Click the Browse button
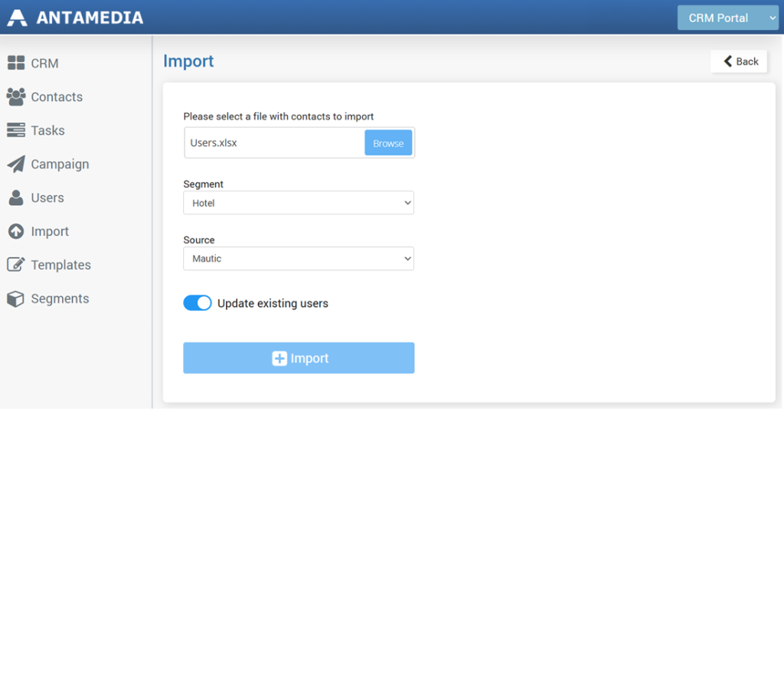This screenshot has width=784, height=699. pos(388,143)
